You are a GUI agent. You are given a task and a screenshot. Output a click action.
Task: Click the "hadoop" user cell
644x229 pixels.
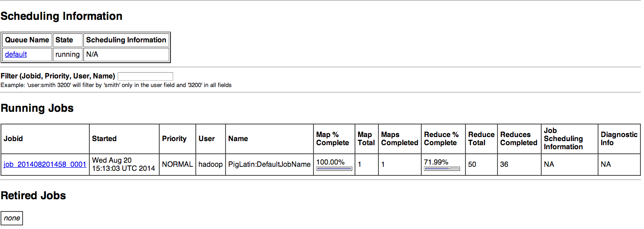click(x=211, y=165)
